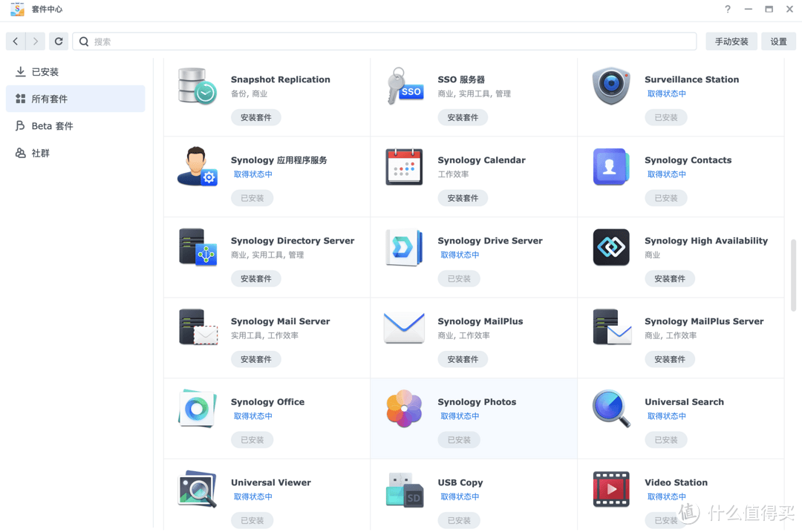
Task: Install Synology Directory Server package
Action: coord(255,279)
